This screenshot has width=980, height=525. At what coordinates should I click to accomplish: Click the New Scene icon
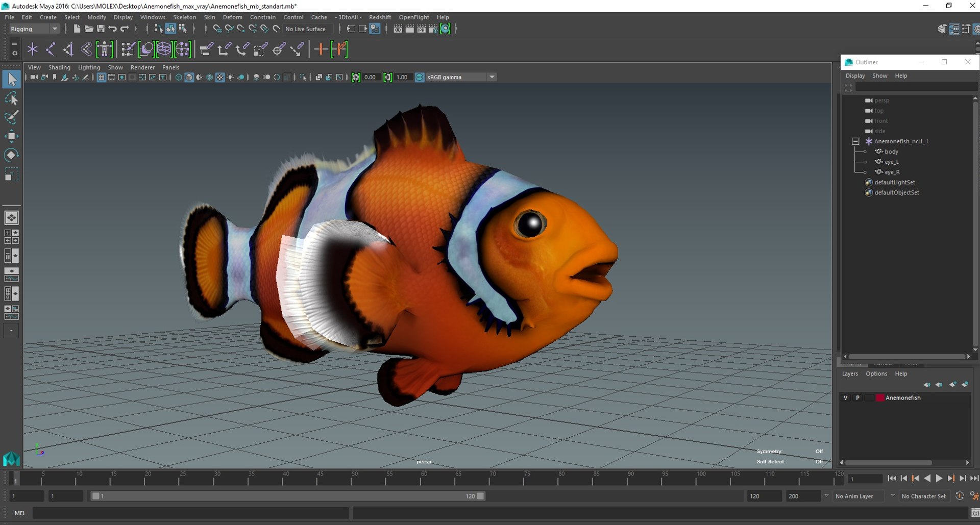tap(77, 29)
